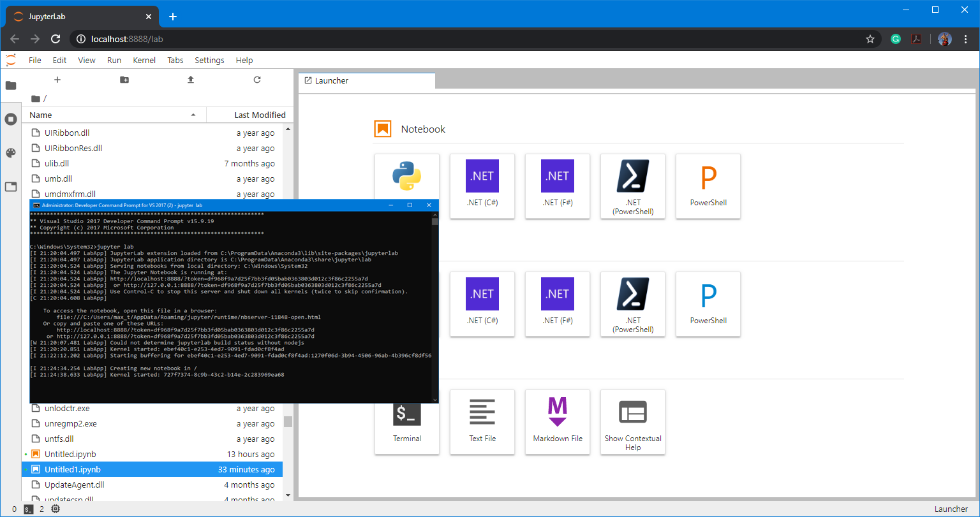Viewport: 980px width, 517px height.
Task: Select unlodctr.exe in the file list
Action: [152, 408]
